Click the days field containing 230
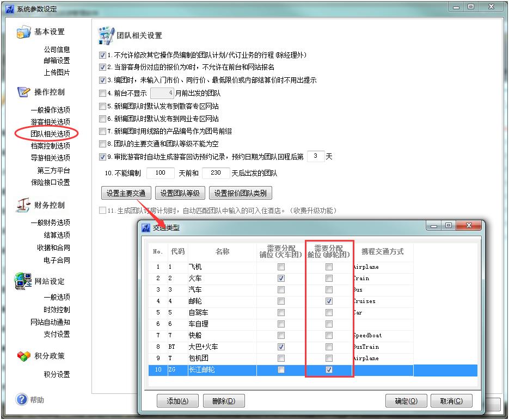Image resolution: width=509 pixels, height=420 pixels. click(216, 173)
